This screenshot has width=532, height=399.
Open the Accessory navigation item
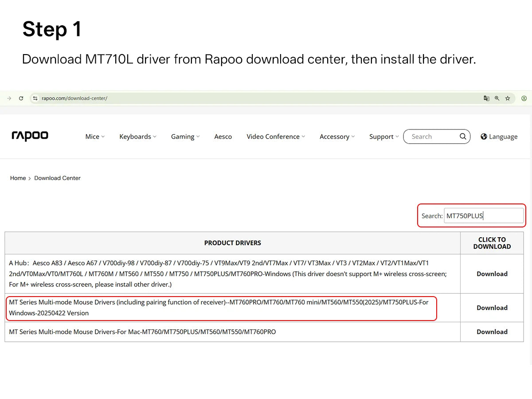[334, 137]
